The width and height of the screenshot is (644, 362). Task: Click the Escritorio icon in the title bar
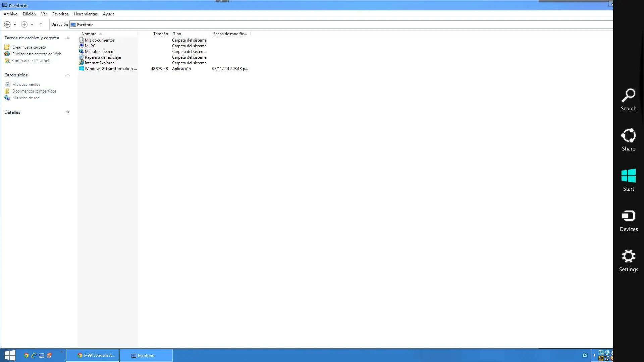coord(5,5)
